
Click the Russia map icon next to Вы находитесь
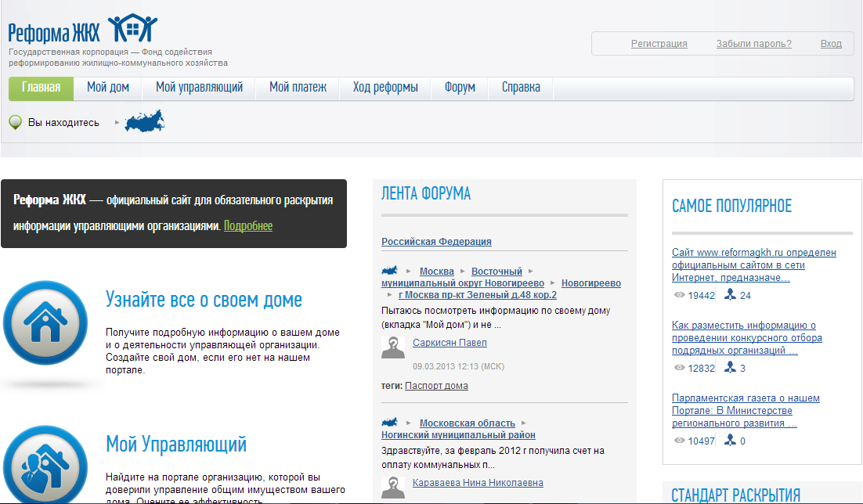(145, 121)
